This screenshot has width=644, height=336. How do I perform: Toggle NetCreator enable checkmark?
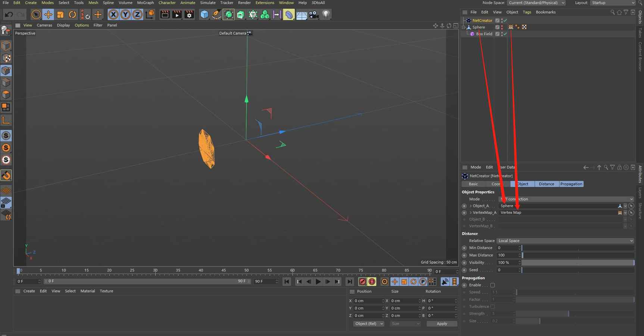coord(505,21)
